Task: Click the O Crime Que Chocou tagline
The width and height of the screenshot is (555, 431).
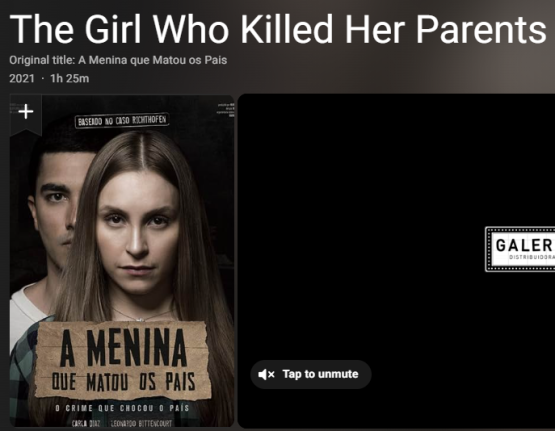Action: coord(122,408)
